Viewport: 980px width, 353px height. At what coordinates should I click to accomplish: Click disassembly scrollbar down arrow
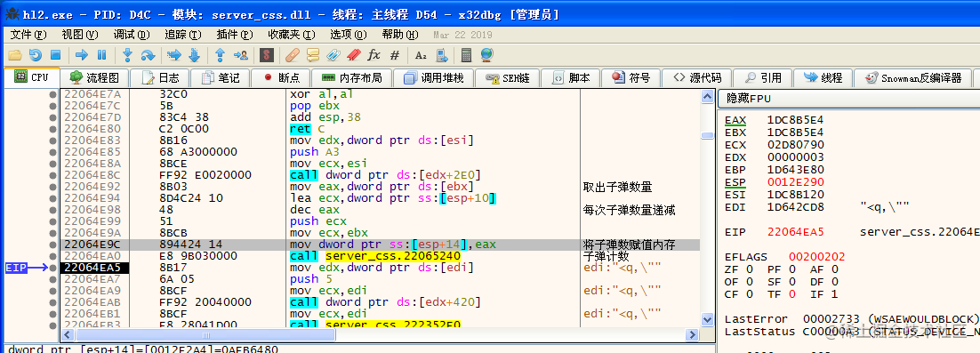pos(708,320)
